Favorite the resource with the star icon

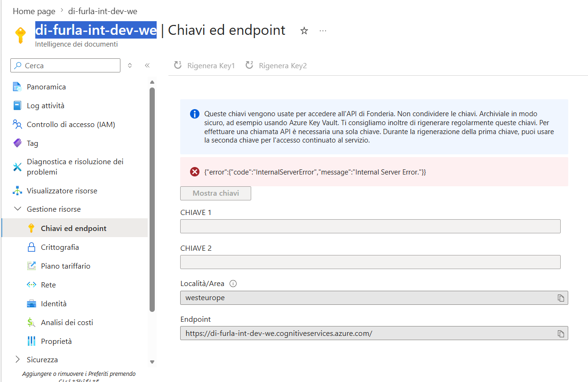(304, 31)
